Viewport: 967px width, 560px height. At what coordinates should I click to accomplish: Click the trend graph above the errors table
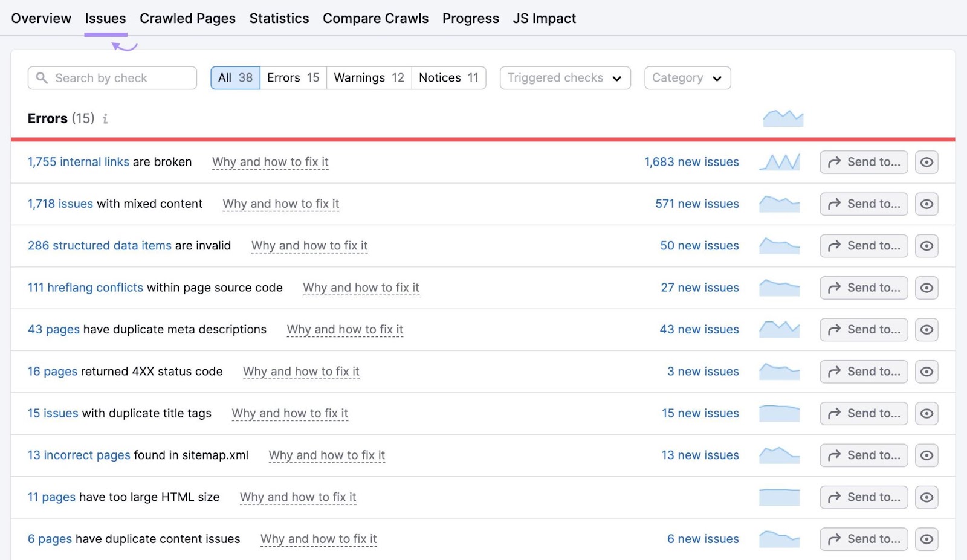click(x=783, y=117)
